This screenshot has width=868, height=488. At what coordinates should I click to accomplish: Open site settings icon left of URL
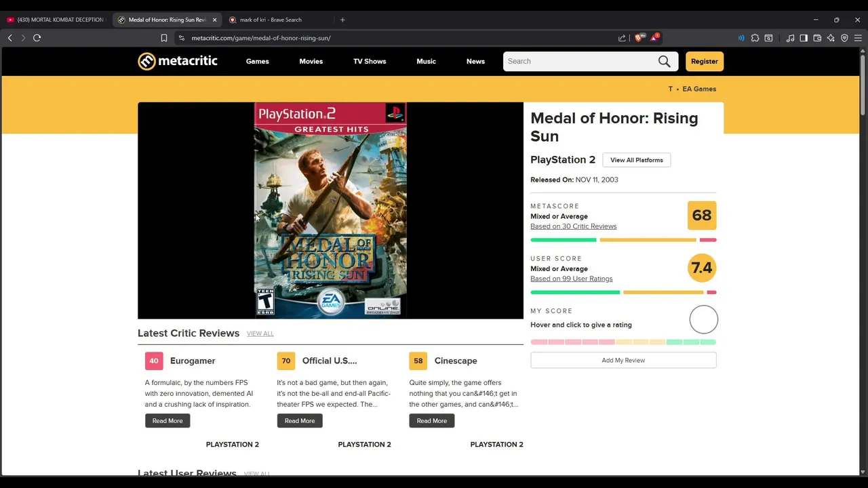(182, 38)
